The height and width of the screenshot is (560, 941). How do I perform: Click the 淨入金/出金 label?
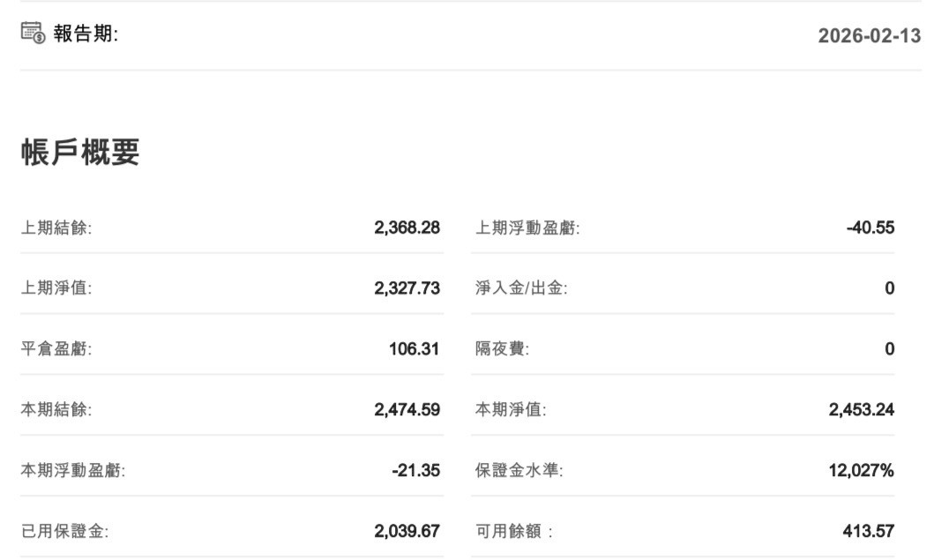click(521, 288)
